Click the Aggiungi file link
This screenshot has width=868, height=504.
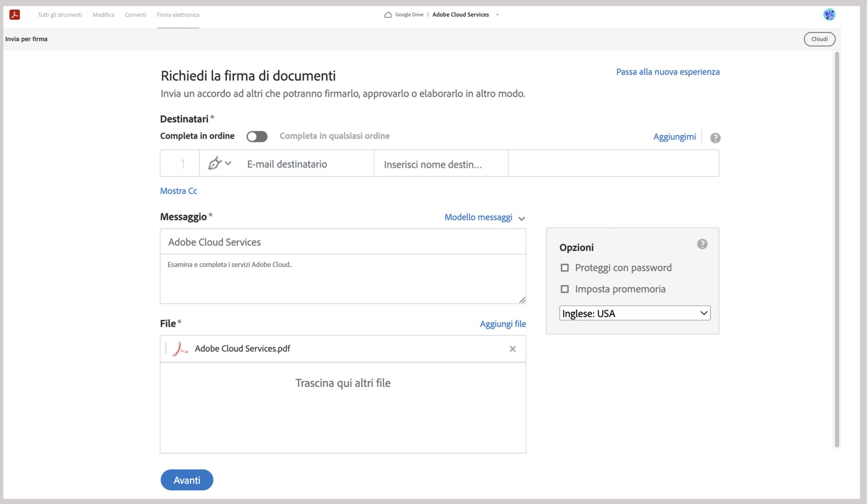[503, 324]
